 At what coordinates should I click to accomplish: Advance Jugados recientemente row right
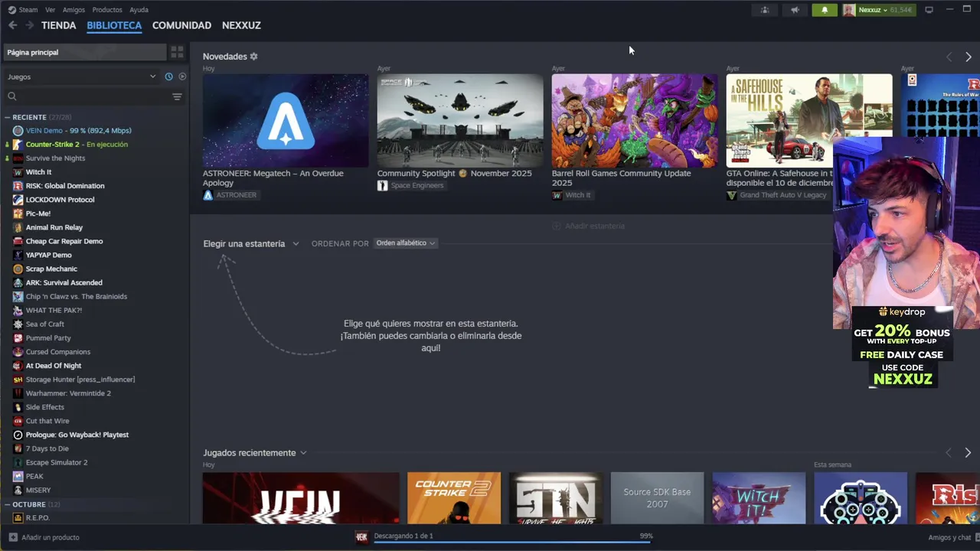[968, 453]
